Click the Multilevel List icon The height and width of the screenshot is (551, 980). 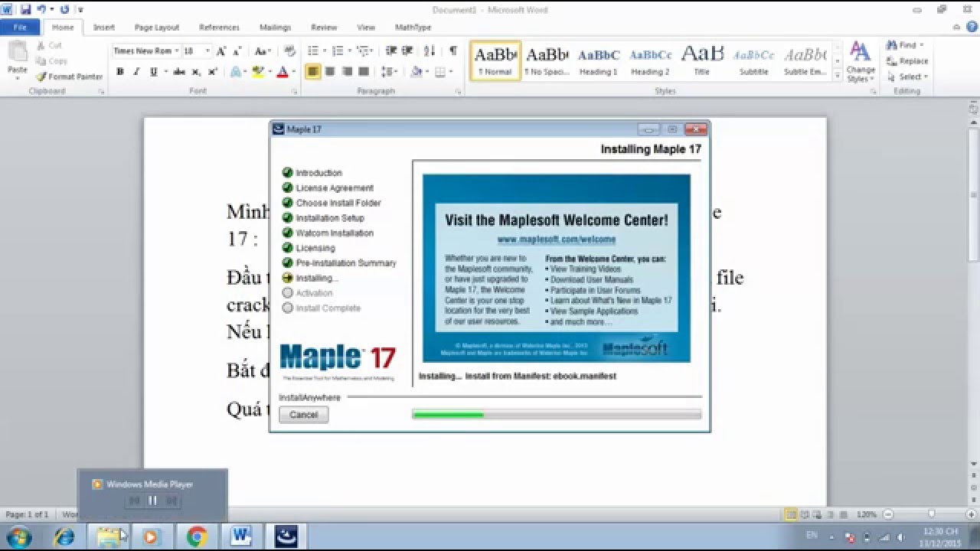[x=364, y=51]
